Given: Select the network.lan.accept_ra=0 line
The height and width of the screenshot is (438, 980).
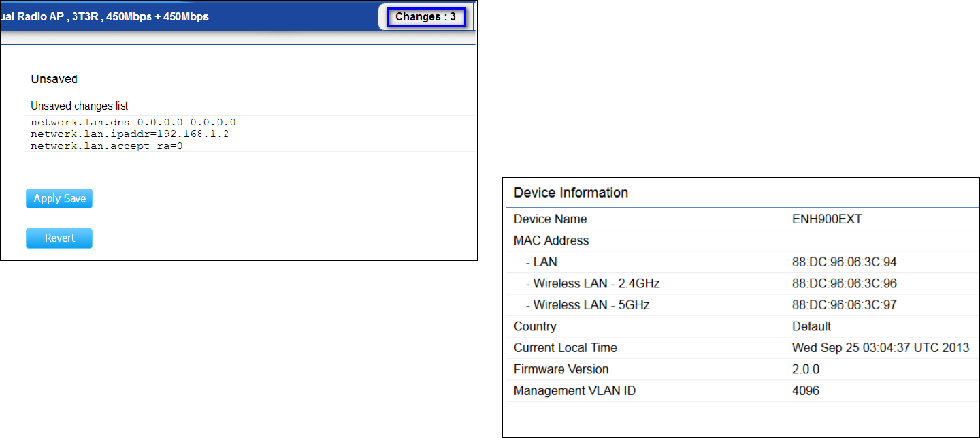Looking at the screenshot, I should pos(107,146).
